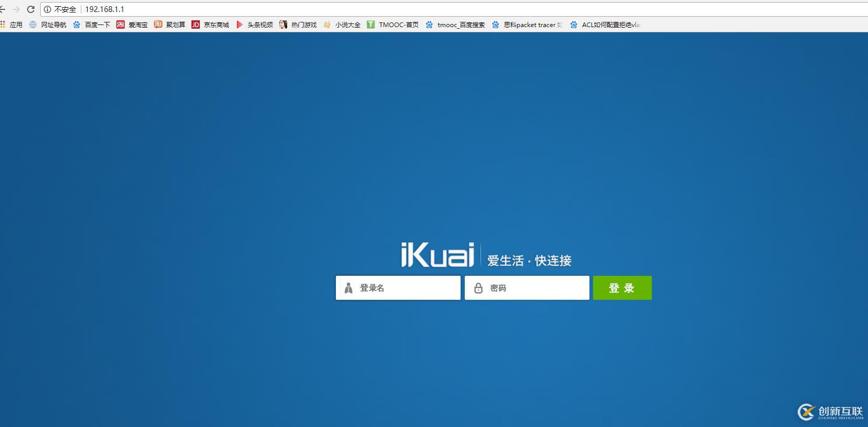Click the iKuai logo
The height and width of the screenshot is (427, 868).
[x=437, y=254]
